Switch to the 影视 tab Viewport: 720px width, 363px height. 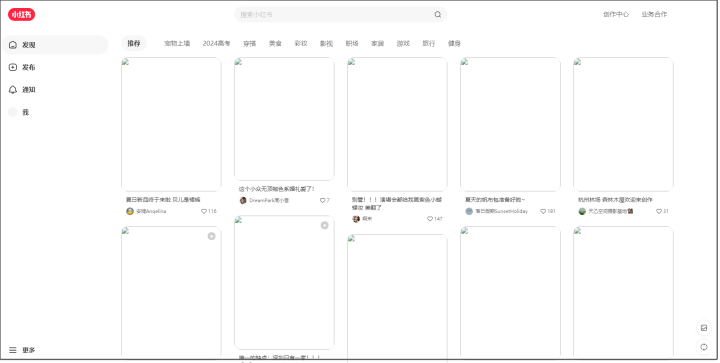tap(326, 44)
